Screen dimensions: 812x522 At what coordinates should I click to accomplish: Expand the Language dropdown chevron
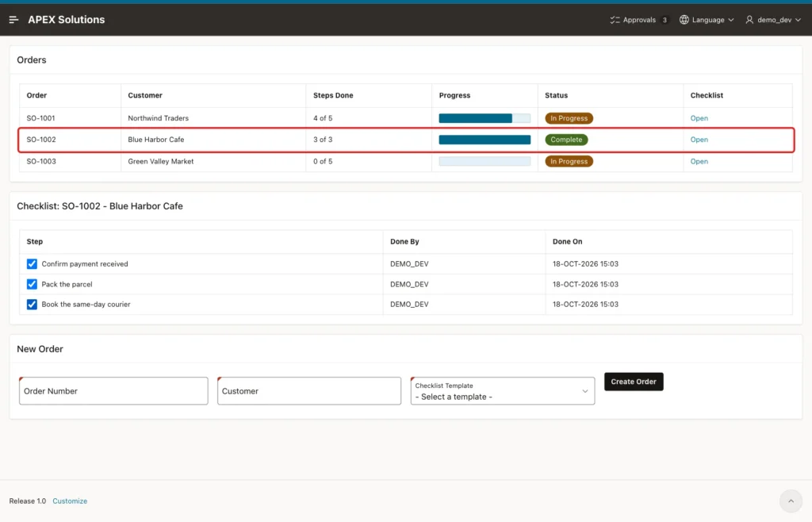730,20
